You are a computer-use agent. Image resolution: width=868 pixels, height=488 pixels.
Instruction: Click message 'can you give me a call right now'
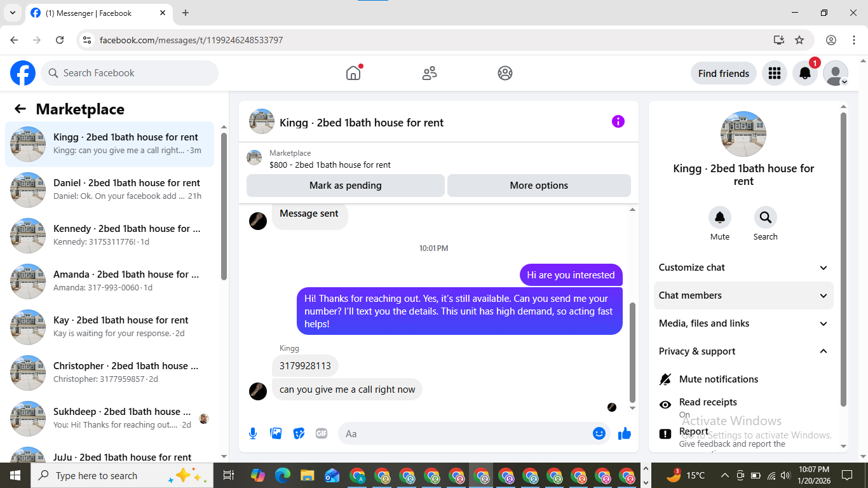point(347,390)
